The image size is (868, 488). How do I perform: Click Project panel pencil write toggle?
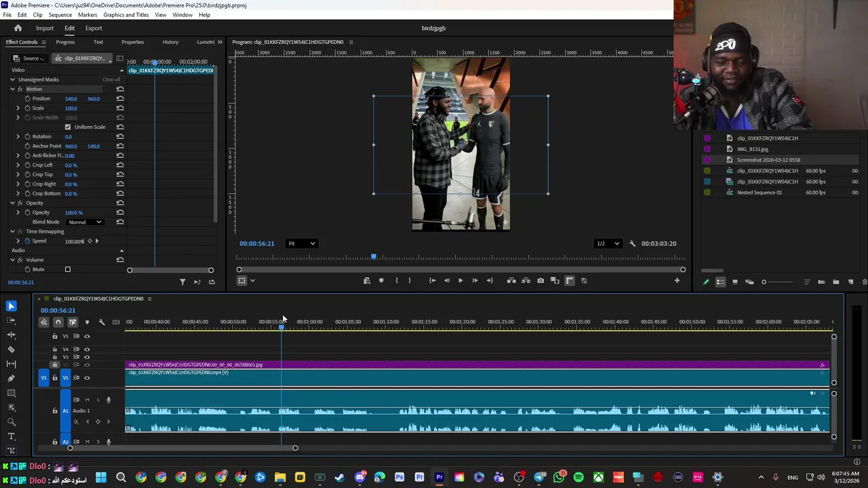[706, 282]
